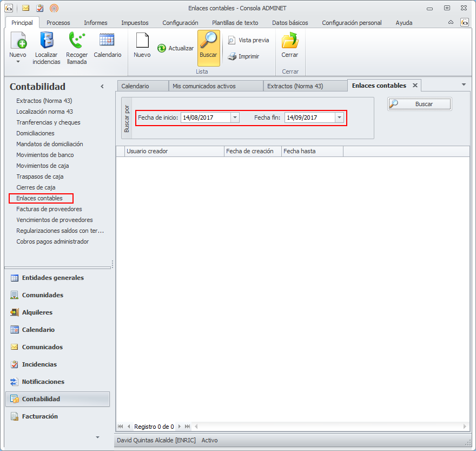Open Plantillas de texto tab
Screen dimensions: 476x451
coord(235,23)
